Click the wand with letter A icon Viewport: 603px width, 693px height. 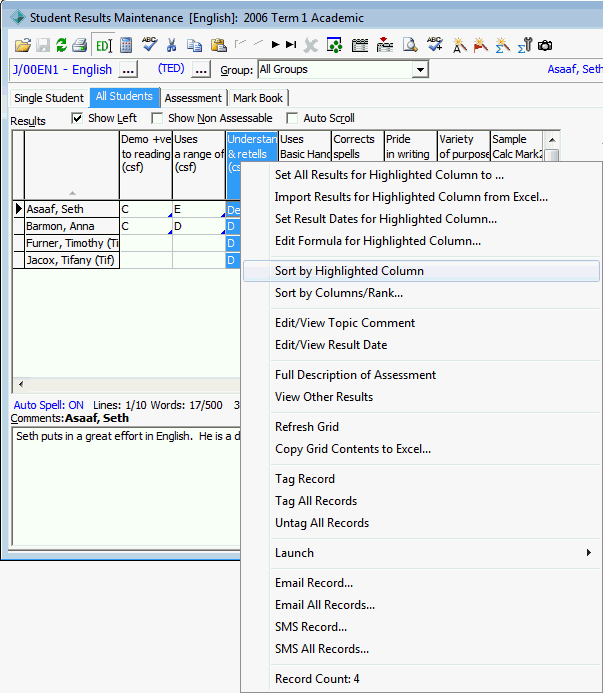459,45
